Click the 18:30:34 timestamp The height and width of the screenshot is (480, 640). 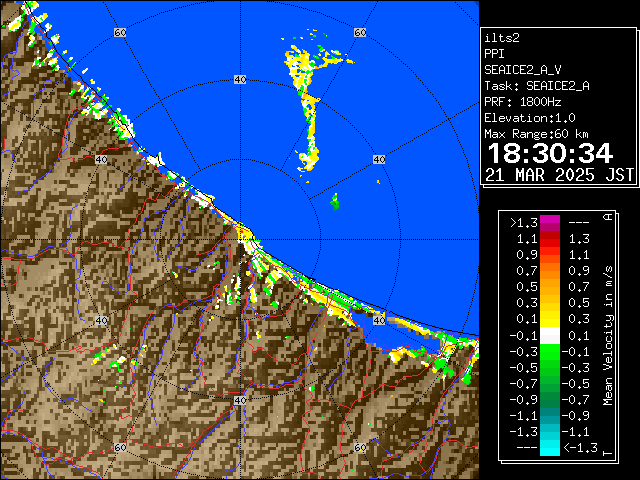pyautogui.click(x=550, y=153)
